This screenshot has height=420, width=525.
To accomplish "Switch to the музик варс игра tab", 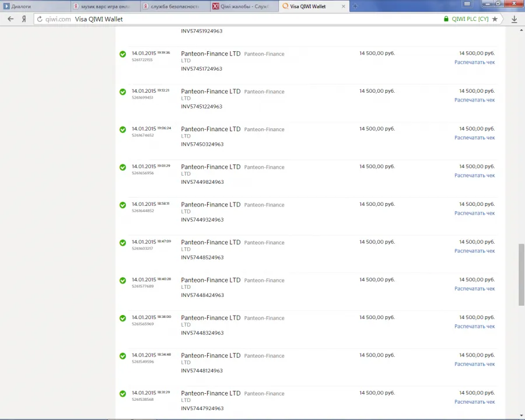I will click(105, 6).
